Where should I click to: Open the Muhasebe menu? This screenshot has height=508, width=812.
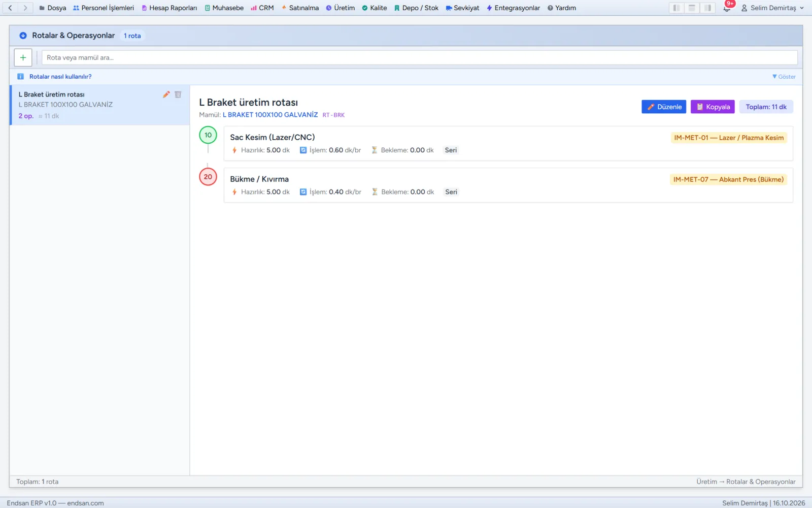224,8
